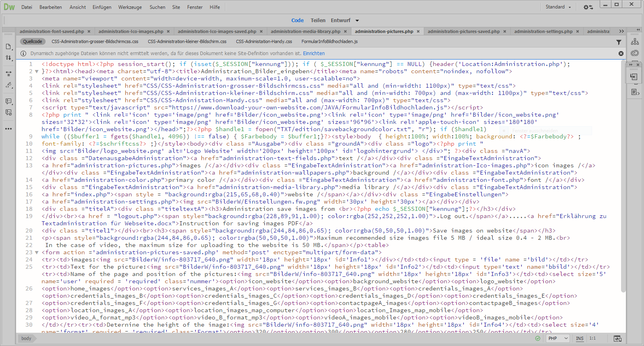Toggle INS insert mode indicator
This screenshot has height=346, width=644.
click(x=580, y=338)
